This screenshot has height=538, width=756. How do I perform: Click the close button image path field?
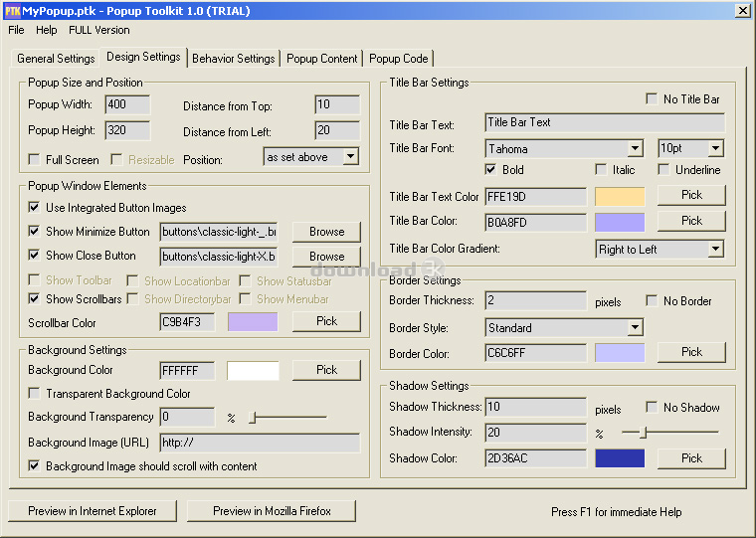(219, 257)
